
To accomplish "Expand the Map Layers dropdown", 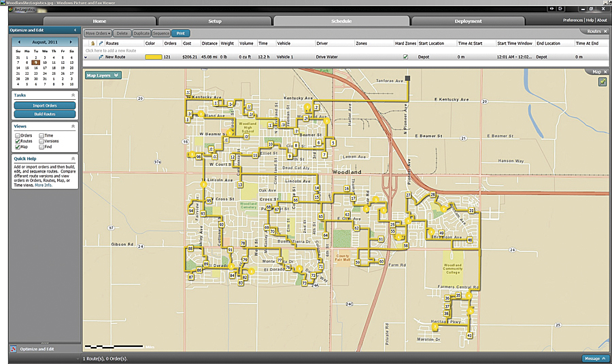I will [x=103, y=75].
